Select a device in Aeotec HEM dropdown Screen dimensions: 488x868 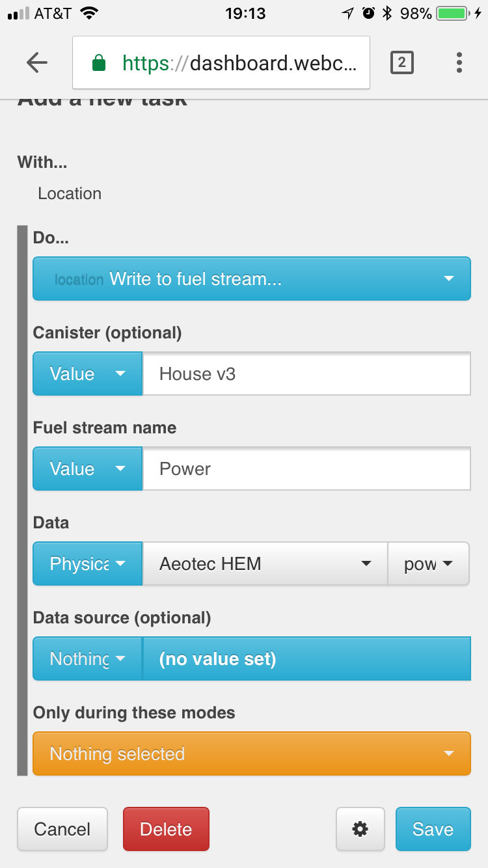(265, 563)
